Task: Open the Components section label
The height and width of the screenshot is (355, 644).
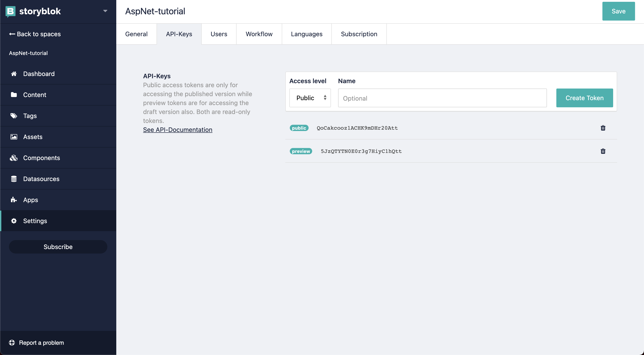Action: (x=42, y=158)
